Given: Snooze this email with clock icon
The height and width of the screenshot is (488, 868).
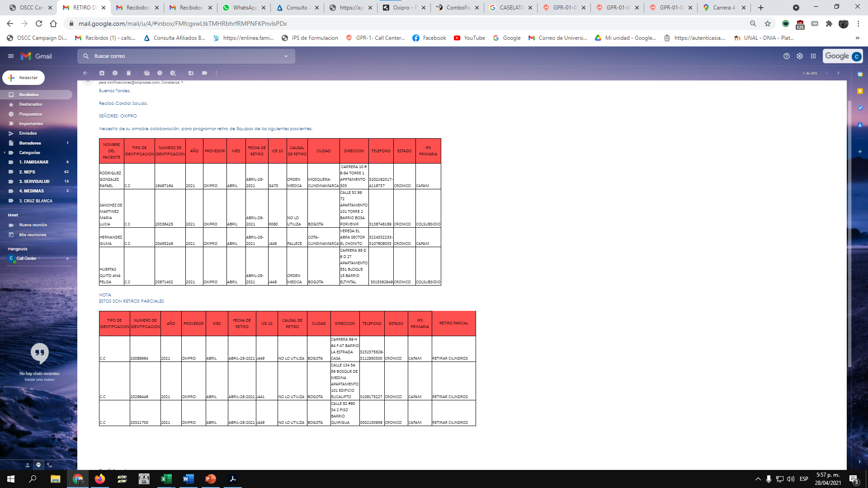Looking at the screenshot, I should tap(160, 73).
